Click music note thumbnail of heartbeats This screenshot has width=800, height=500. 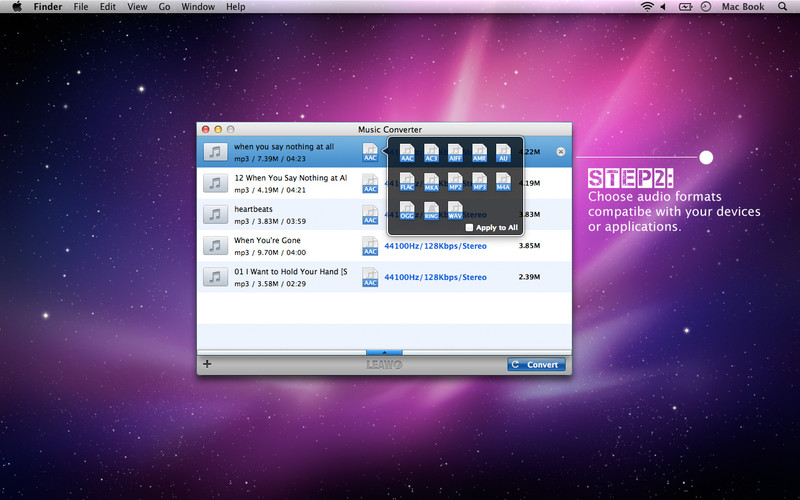pos(215,214)
